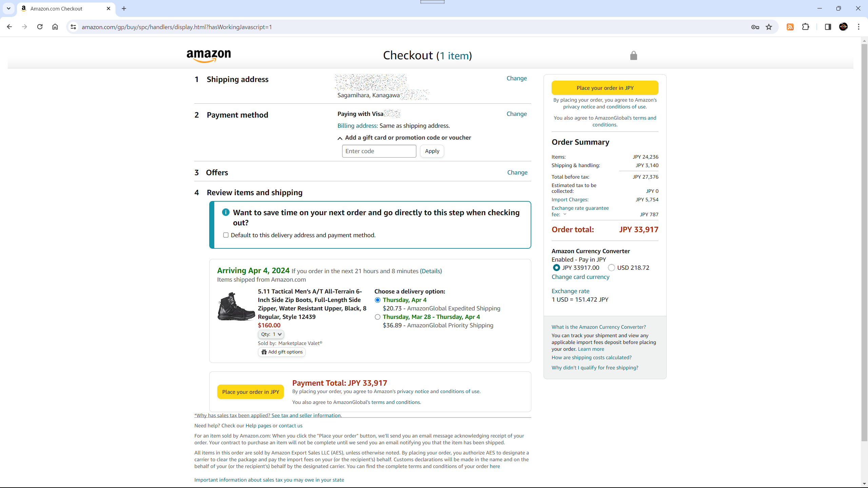
Task: Open the Qty dropdown for the boots
Action: (x=271, y=334)
